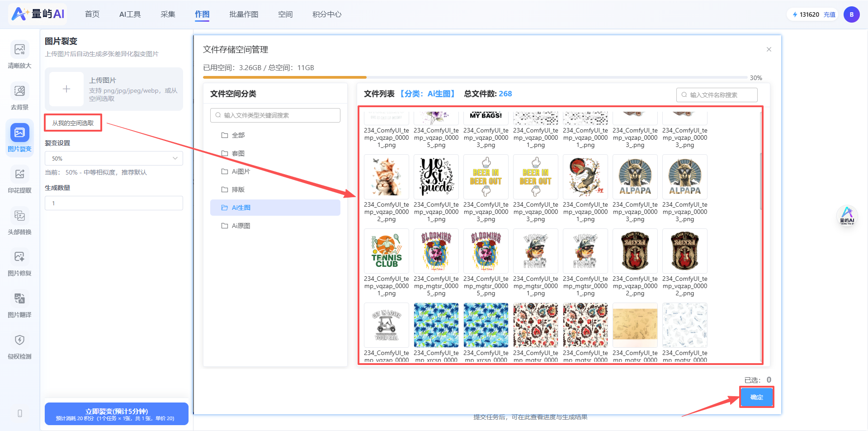Image resolution: width=868 pixels, height=431 pixels.
Task: Click the 量屿AI logo
Action: (x=38, y=14)
